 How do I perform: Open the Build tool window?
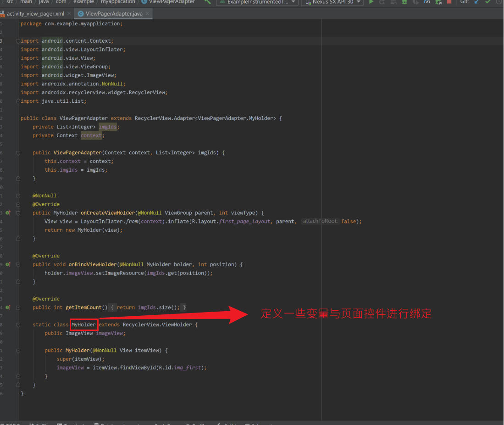click(x=227, y=423)
